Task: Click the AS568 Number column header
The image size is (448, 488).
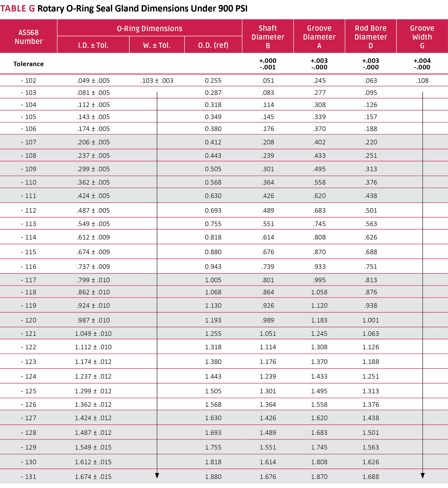Action: pos(28,37)
